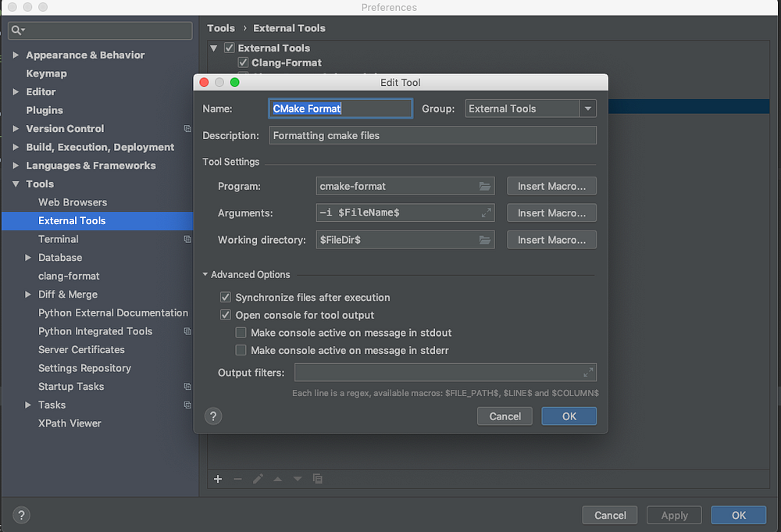Browse working directory with folder icon
This screenshot has height=532, width=781.
[485, 240]
